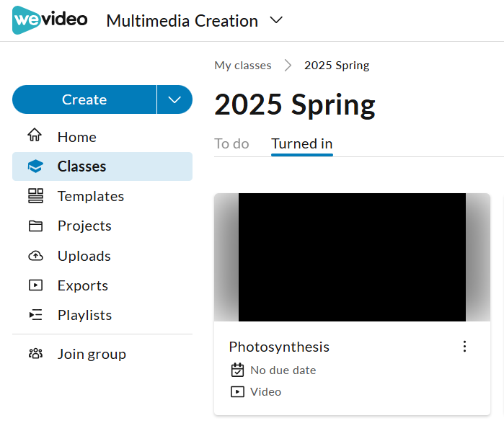Open Templates via its grid icon
The width and height of the screenshot is (504, 431).
(35, 196)
